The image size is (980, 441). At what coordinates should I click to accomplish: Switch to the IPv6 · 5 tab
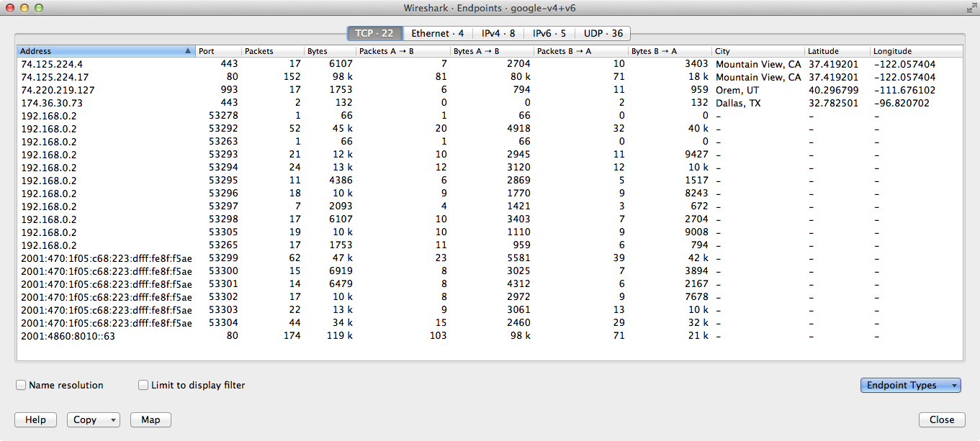(549, 33)
